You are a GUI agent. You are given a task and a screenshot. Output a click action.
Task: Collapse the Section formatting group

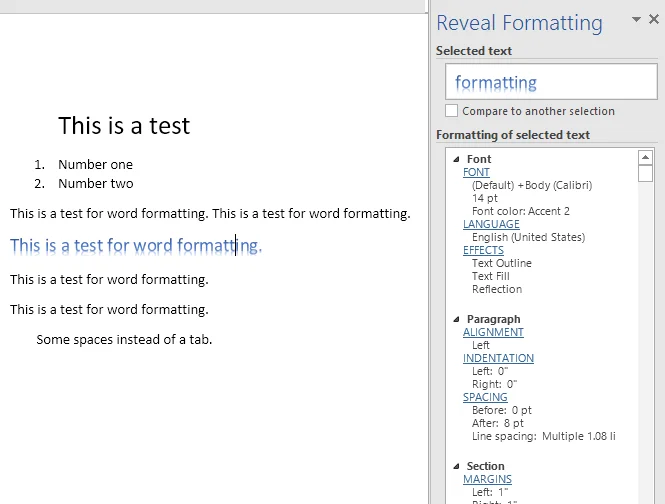(457, 466)
